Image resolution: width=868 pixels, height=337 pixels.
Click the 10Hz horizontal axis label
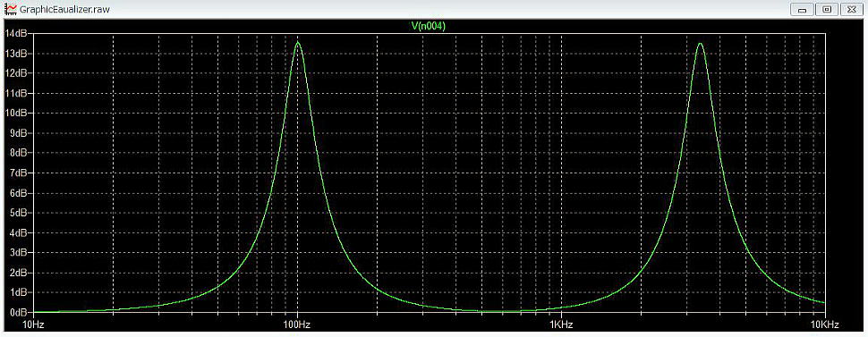(33, 324)
